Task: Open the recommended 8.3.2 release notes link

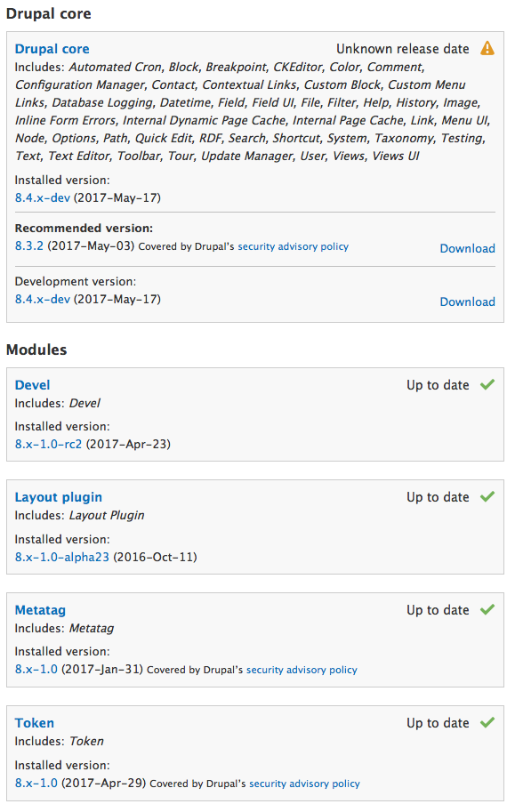Action: [x=29, y=246]
